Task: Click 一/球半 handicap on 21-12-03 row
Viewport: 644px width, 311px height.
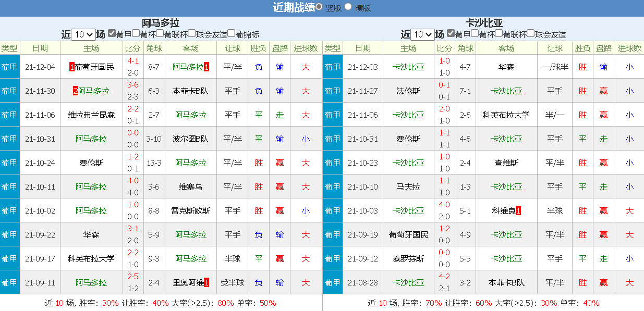Action: pos(555,67)
